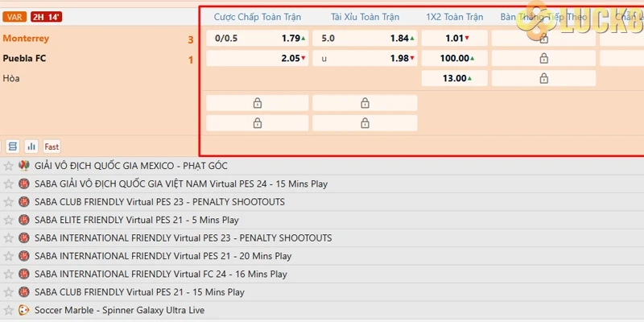
Task: Click the Monterrey team name
Action: coord(26,38)
